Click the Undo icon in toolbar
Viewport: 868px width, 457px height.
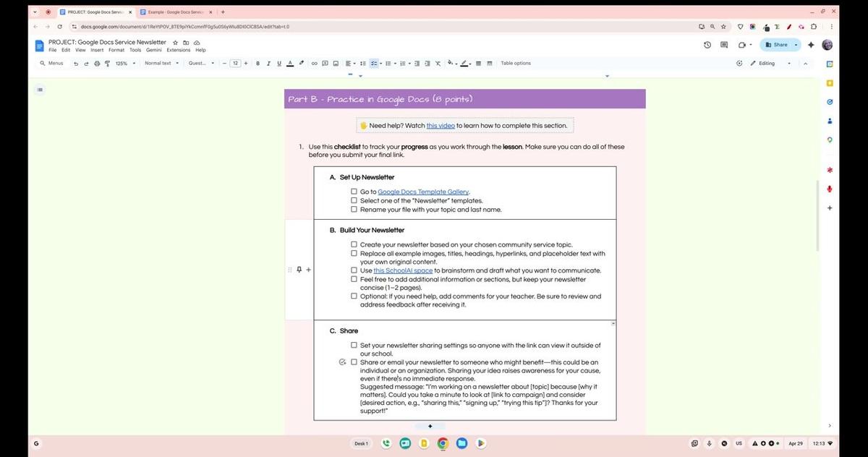(x=76, y=64)
